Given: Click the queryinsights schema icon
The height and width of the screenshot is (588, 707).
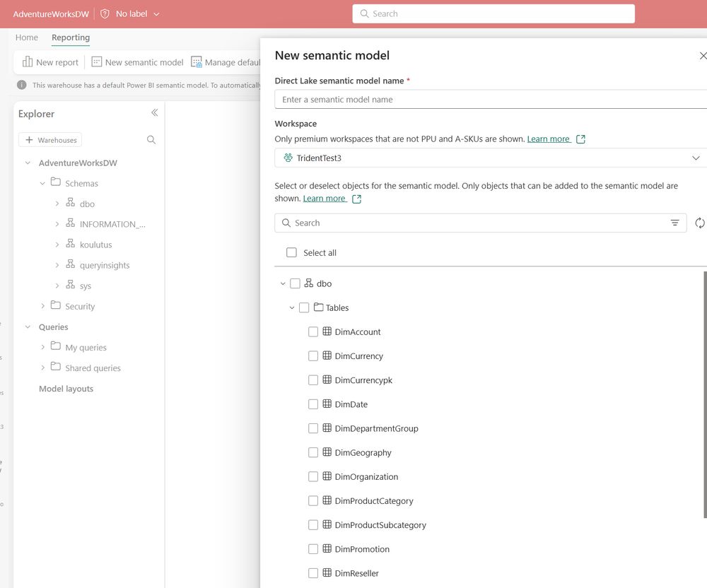Looking at the screenshot, I should click(70, 264).
